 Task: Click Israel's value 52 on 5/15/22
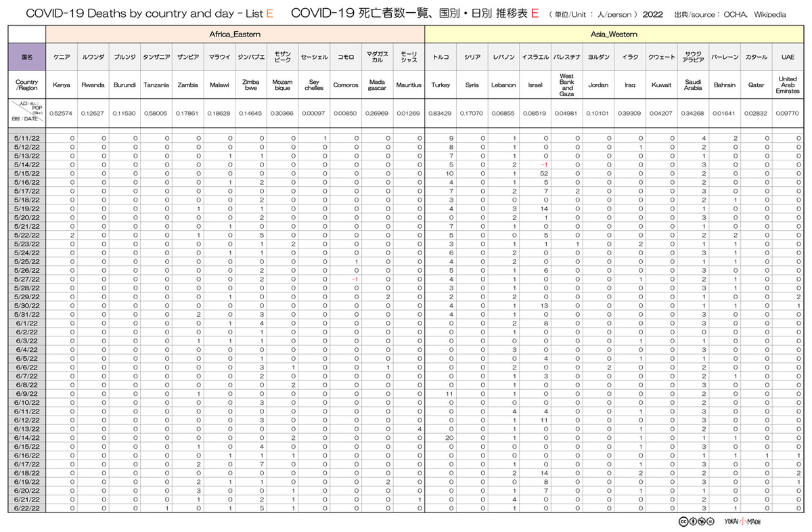(x=545, y=175)
